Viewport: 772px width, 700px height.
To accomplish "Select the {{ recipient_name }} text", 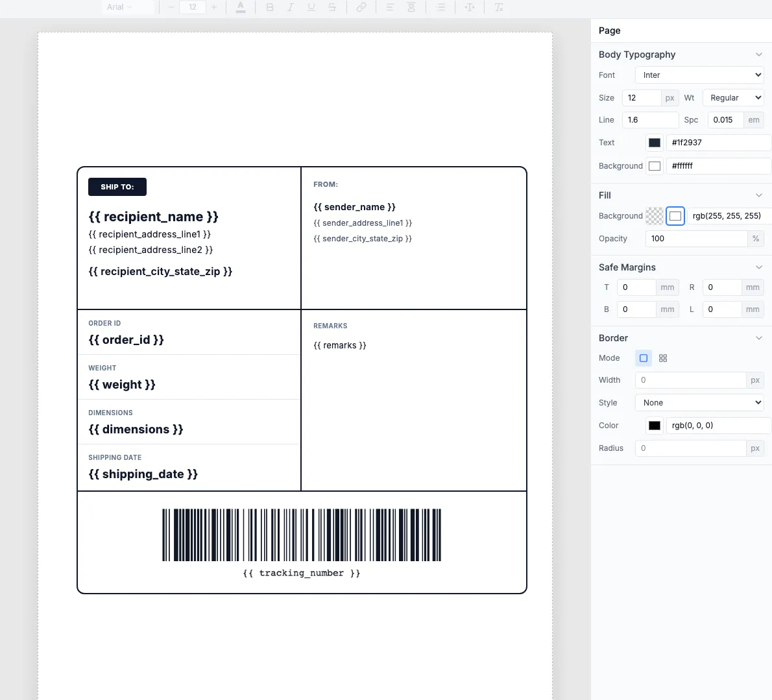I will (x=153, y=217).
